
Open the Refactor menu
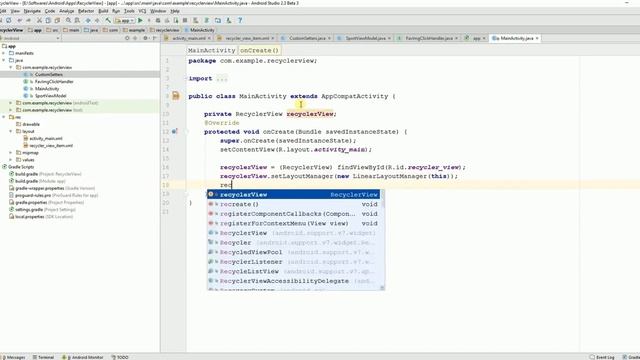(x=86, y=11)
